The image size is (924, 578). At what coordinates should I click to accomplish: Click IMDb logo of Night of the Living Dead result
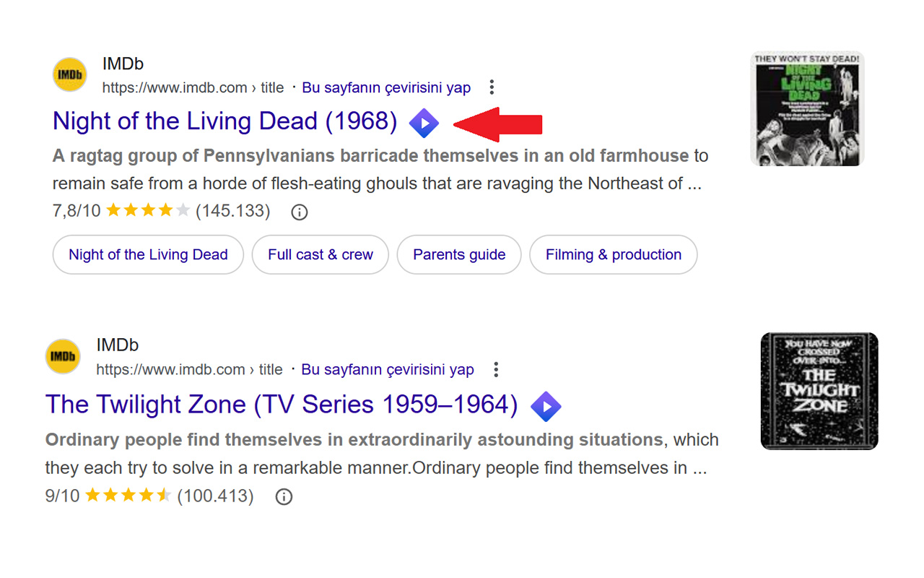pyautogui.click(x=70, y=75)
